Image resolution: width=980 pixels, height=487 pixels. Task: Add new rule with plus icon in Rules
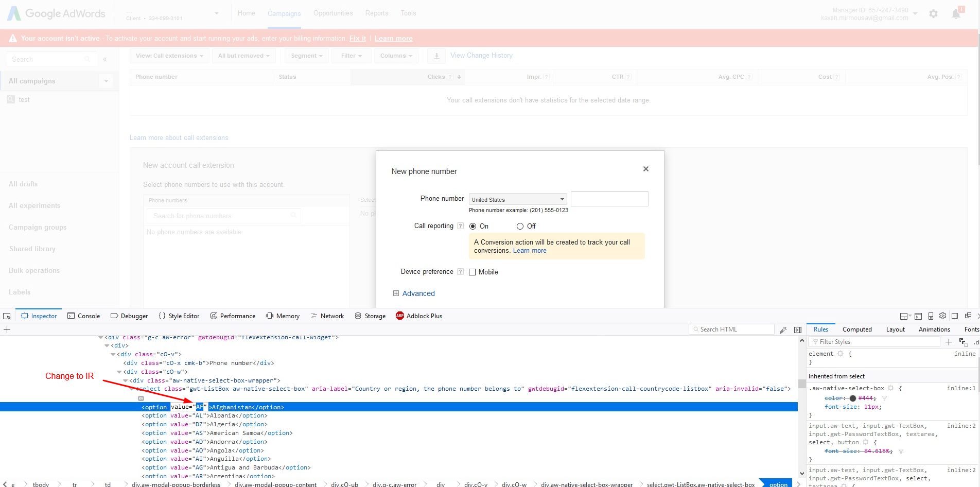click(x=949, y=342)
